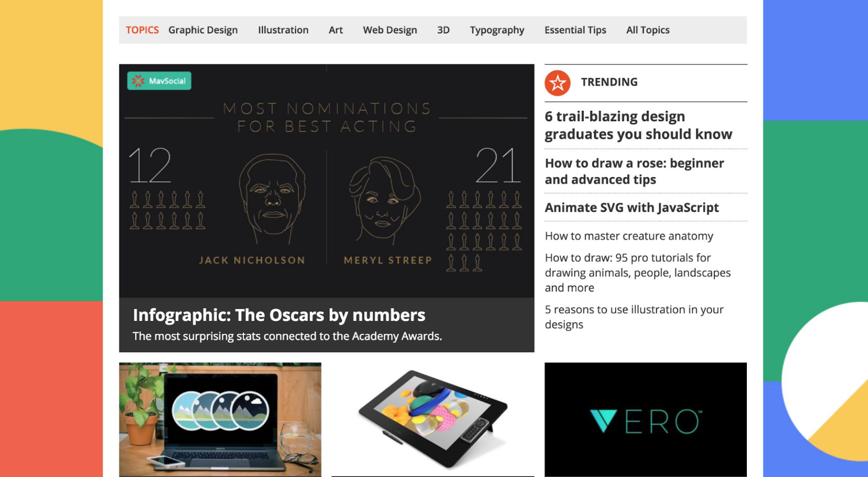The image size is (868, 477).
Task: Open 'Animate SVG with JavaScript' article
Action: tap(632, 208)
